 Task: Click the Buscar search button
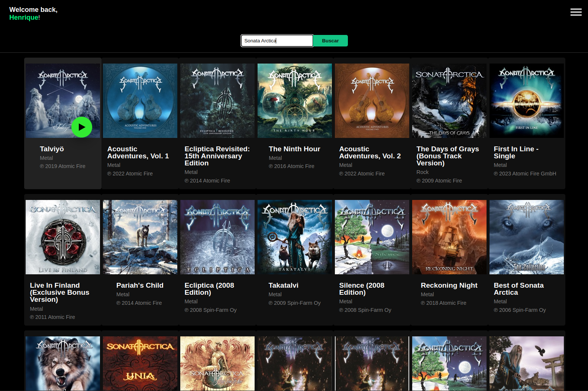click(330, 41)
